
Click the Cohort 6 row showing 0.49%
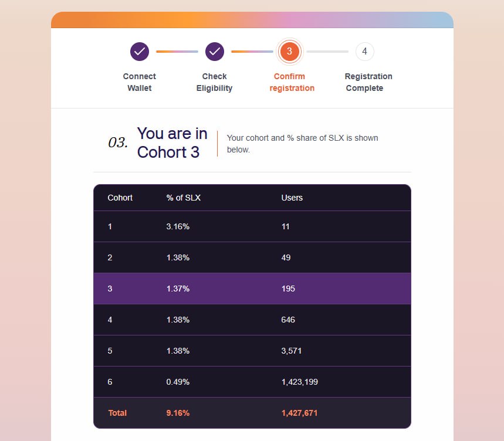pyautogui.click(x=252, y=382)
